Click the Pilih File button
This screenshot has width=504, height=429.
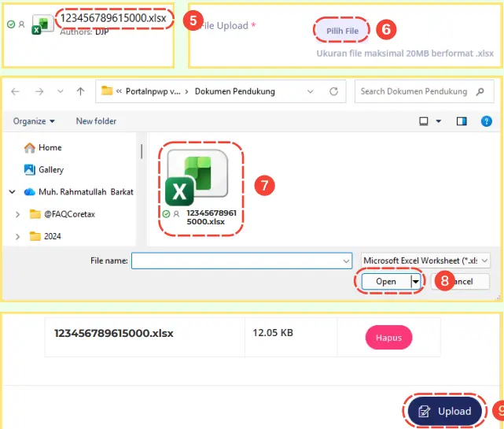pos(342,31)
